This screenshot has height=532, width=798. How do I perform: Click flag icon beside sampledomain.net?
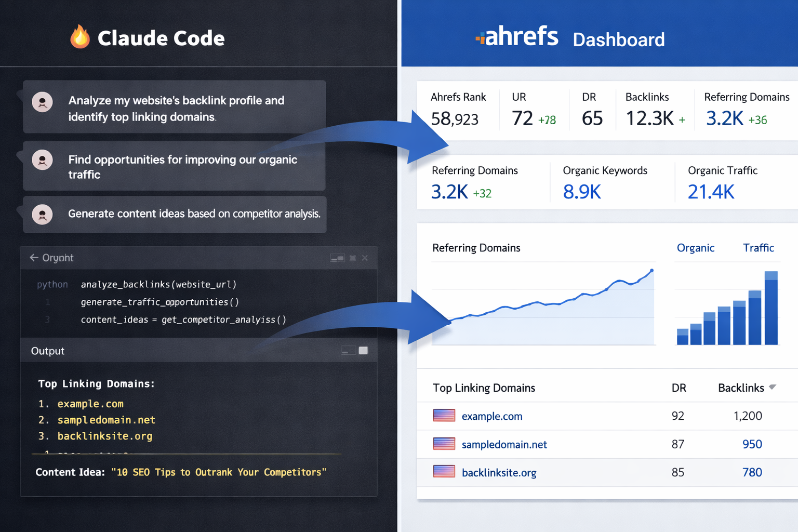pos(444,444)
